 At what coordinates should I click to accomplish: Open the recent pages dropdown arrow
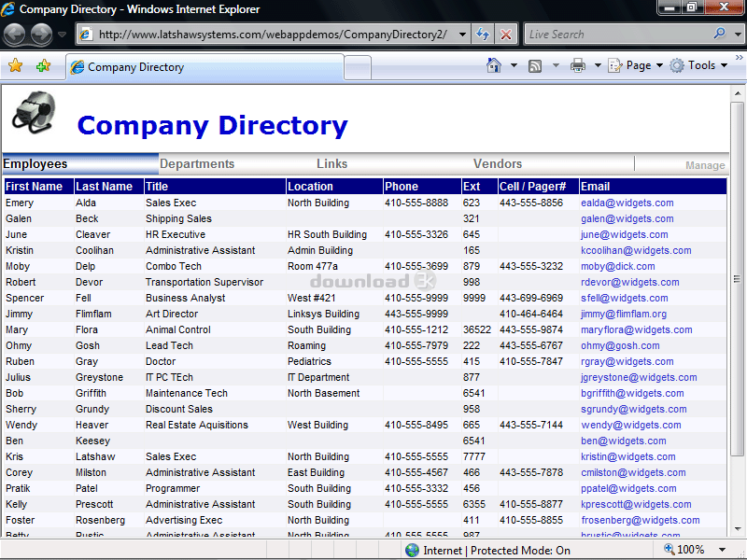coord(62,35)
